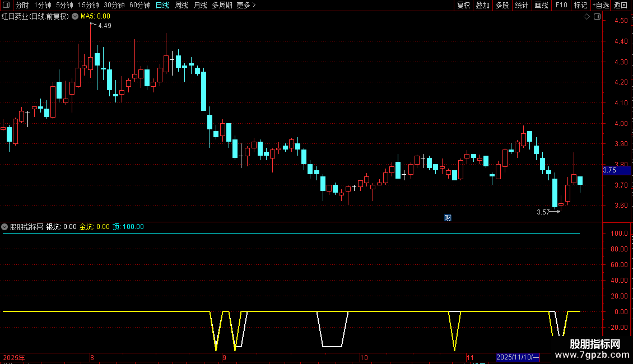Click the 3.60 price axis label
Image resolution: width=633 pixels, height=364 pixels.
click(621, 206)
